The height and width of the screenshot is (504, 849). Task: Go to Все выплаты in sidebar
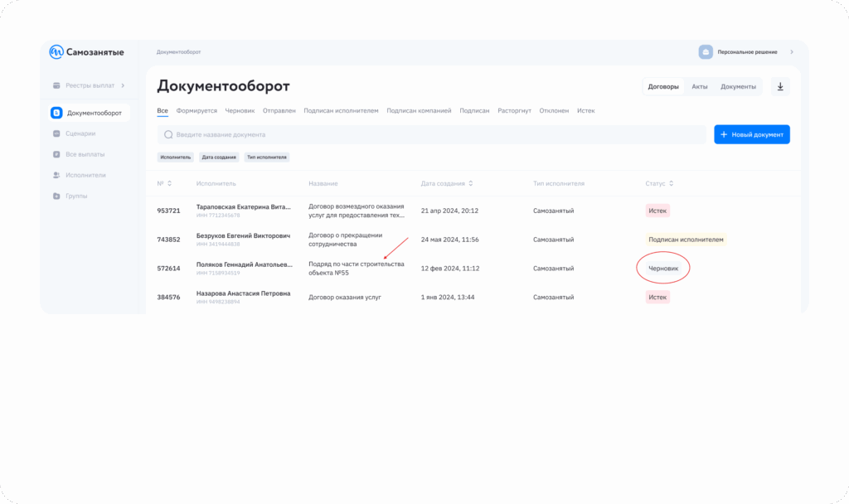(x=85, y=154)
